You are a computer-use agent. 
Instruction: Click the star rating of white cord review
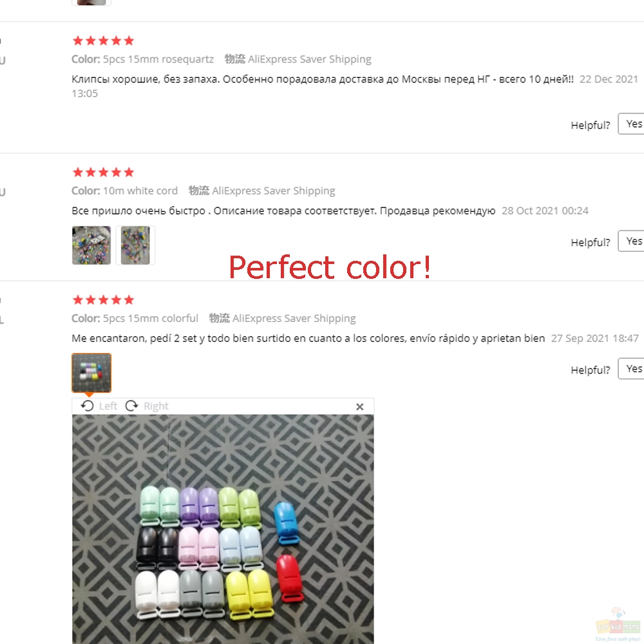pos(103,172)
